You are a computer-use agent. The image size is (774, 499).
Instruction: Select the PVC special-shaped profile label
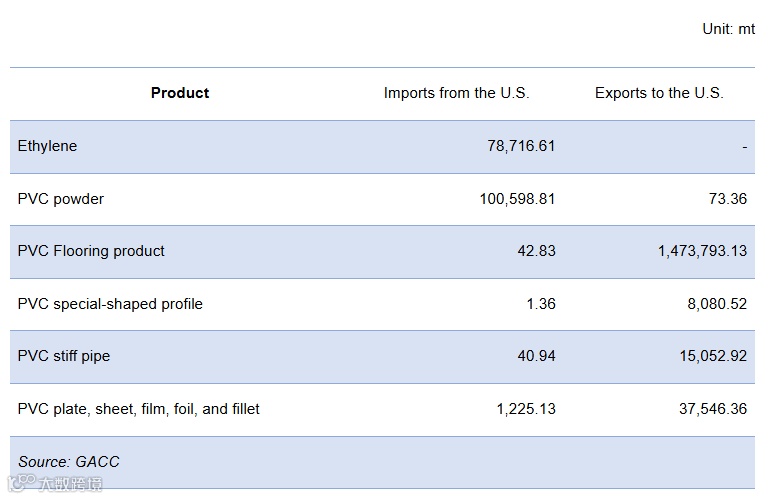pos(110,304)
